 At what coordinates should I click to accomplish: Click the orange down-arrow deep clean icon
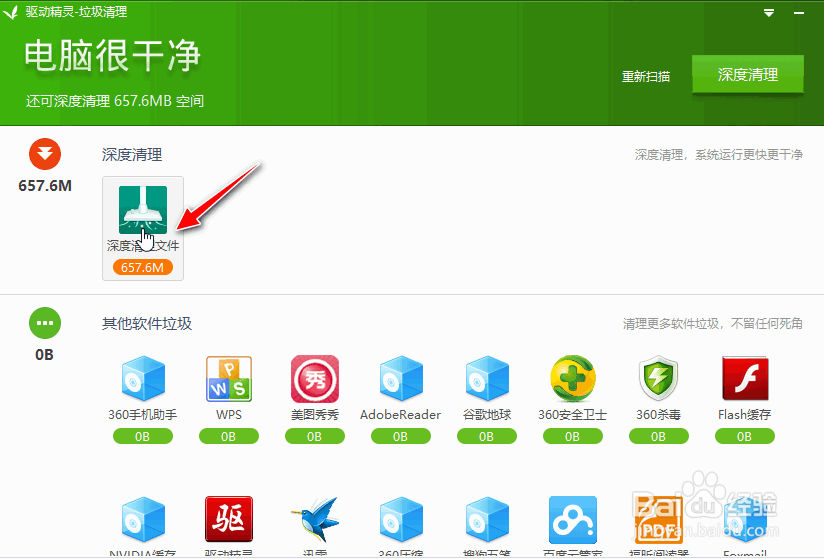click(x=45, y=154)
